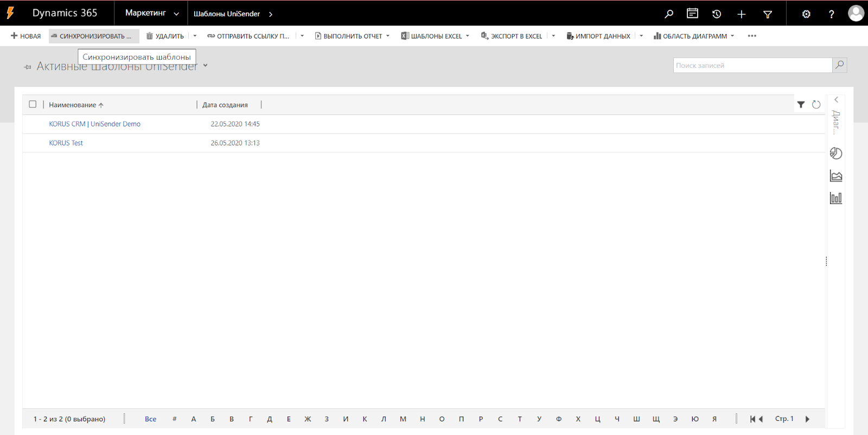Expand chart pane with left chevron

tap(836, 99)
